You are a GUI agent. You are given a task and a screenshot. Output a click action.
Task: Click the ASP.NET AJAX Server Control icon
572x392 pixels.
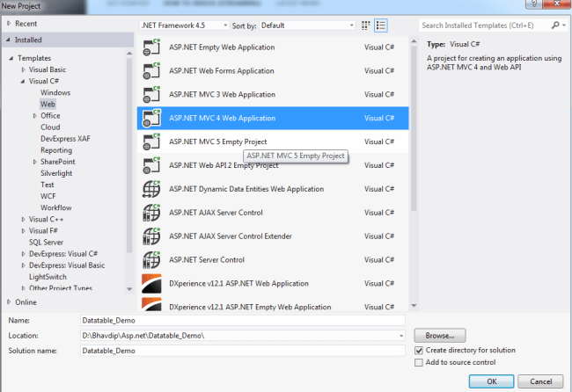tap(151, 213)
